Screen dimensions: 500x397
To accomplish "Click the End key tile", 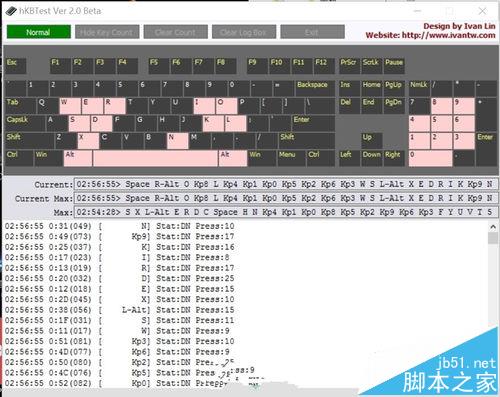I will (371, 106).
